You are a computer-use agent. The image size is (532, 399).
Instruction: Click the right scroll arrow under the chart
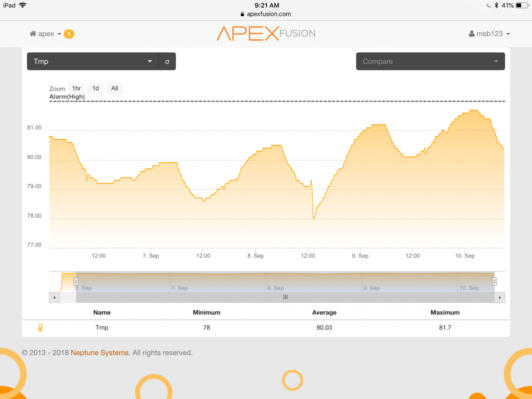point(500,297)
